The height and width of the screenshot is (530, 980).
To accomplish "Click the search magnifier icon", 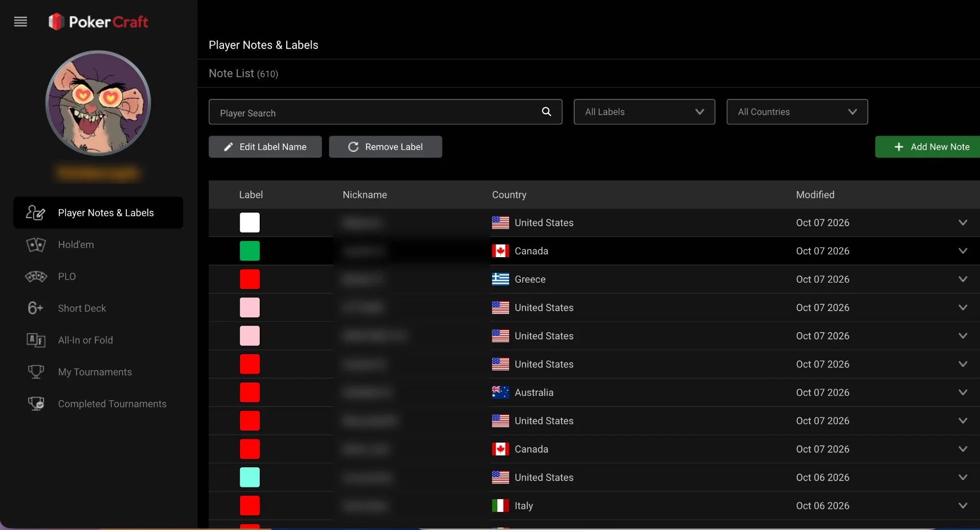I will pyautogui.click(x=546, y=112).
